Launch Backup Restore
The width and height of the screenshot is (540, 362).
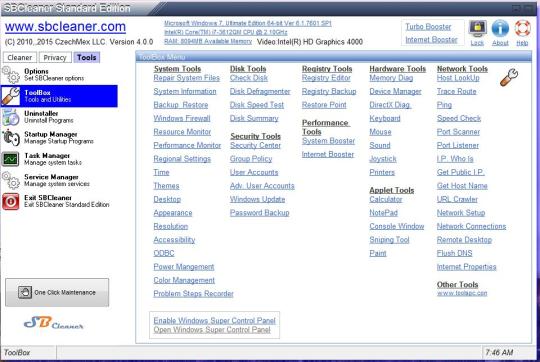point(181,105)
